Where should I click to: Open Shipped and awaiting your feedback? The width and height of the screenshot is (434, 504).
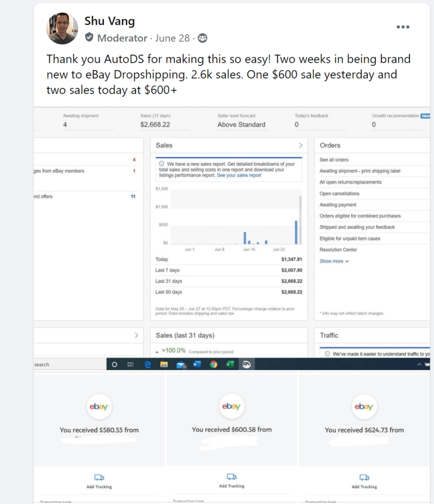point(357,227)
